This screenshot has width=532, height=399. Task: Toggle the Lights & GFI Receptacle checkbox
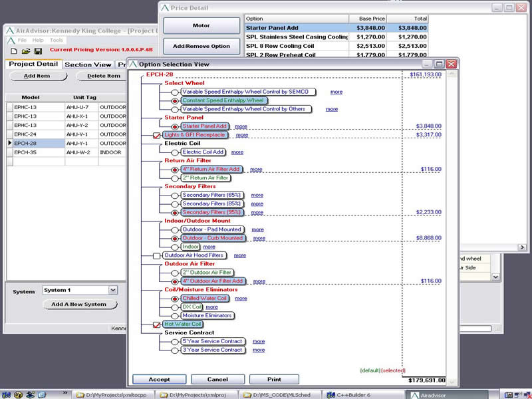[157, 135]
